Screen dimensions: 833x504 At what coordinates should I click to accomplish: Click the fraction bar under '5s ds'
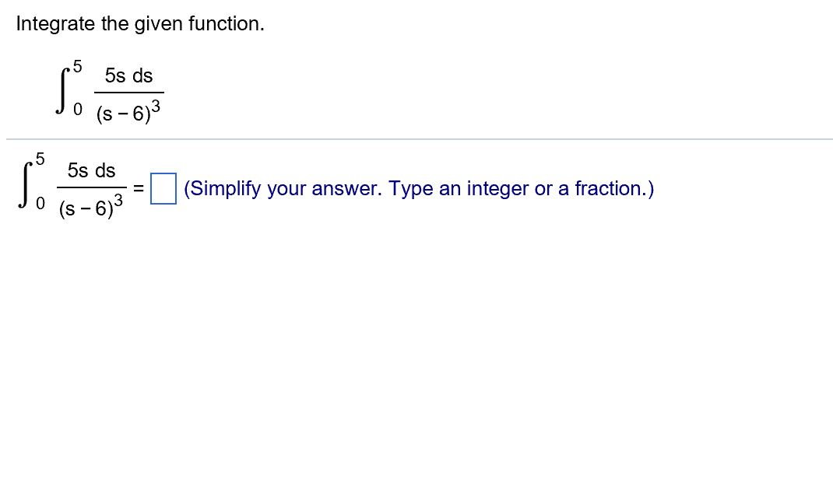coord(127,91)
